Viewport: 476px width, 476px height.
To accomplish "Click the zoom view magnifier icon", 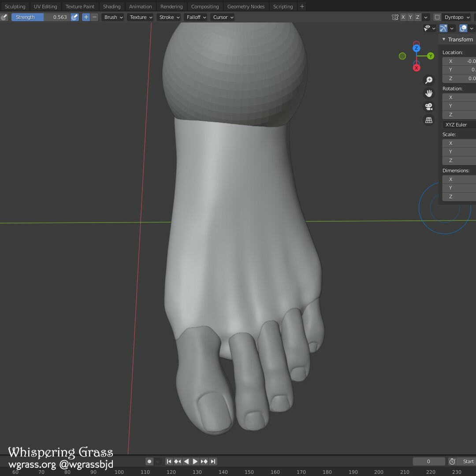I will [x=429, y=80].
